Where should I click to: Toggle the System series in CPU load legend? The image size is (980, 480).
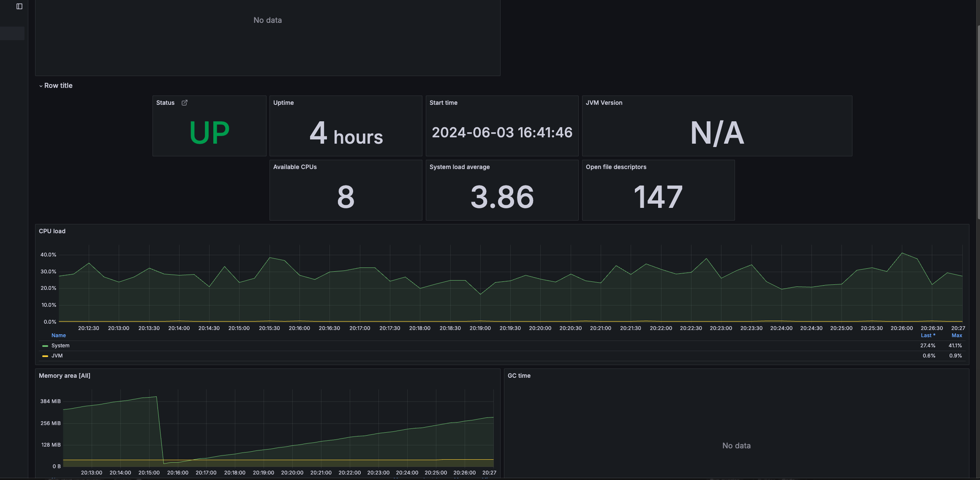[x=60, y=346]
